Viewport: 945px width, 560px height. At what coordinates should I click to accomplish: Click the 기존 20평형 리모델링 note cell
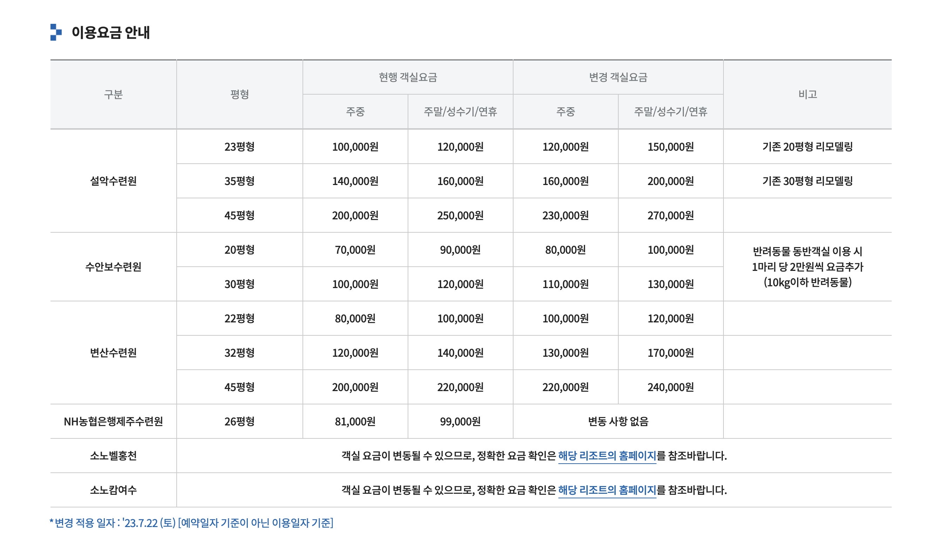coord(807,147)
